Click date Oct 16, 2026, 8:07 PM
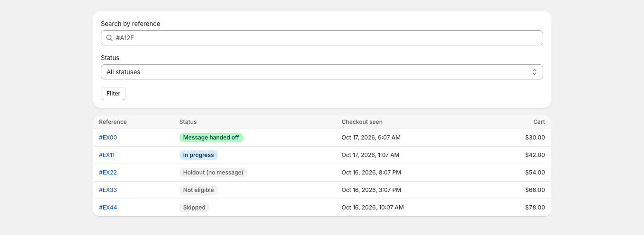Screen dimensions: 644x235 (x=371, y=173)
